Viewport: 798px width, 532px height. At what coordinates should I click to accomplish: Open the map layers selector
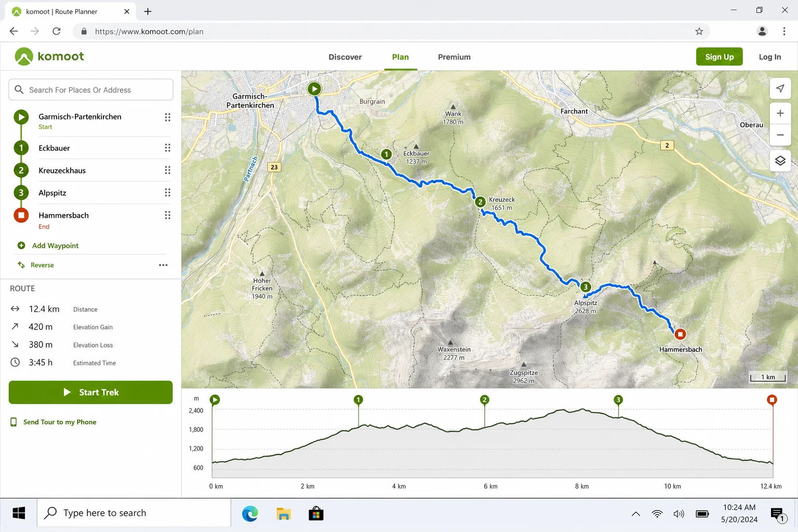780,161
